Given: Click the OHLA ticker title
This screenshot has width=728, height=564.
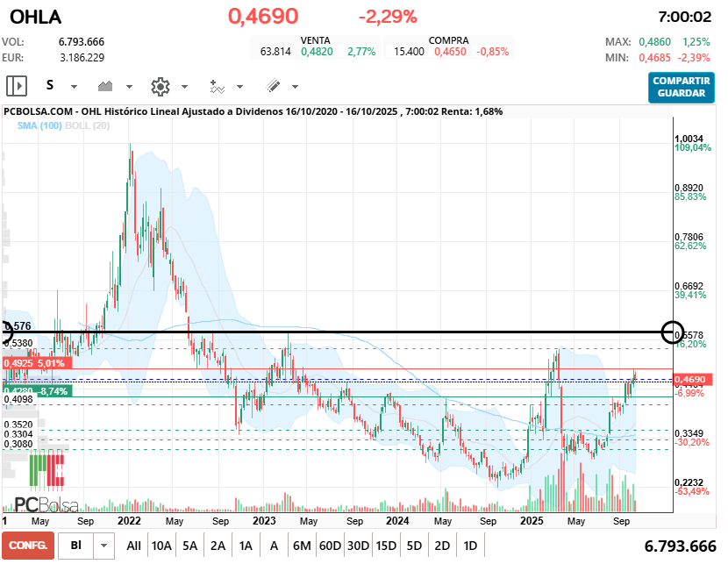Looking at the screenshot, I should (36, 18).
